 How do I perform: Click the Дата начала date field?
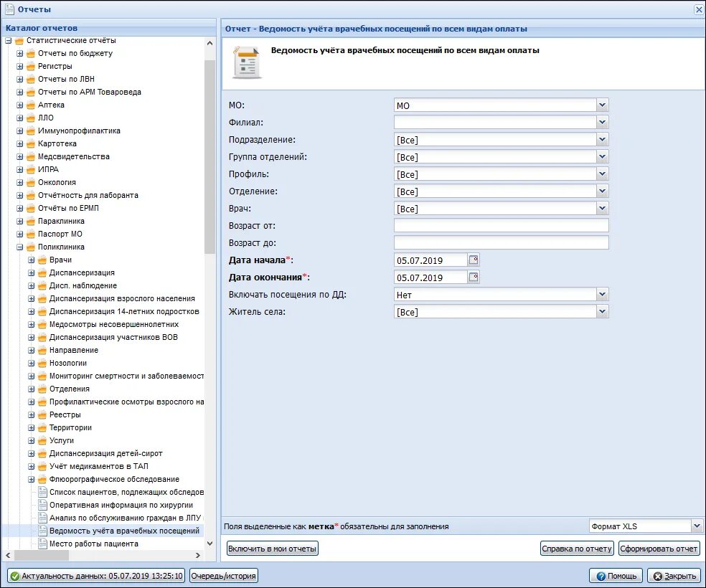coord(431,260)
